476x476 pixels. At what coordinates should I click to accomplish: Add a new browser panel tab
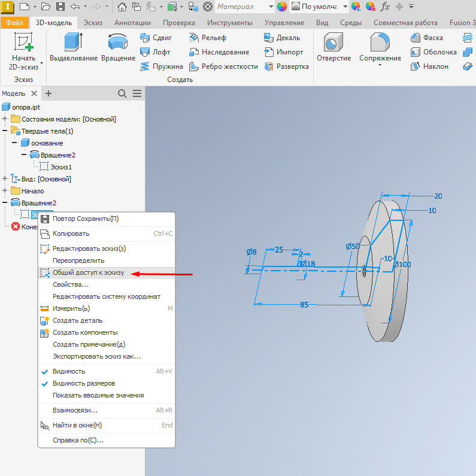[48, 93]
